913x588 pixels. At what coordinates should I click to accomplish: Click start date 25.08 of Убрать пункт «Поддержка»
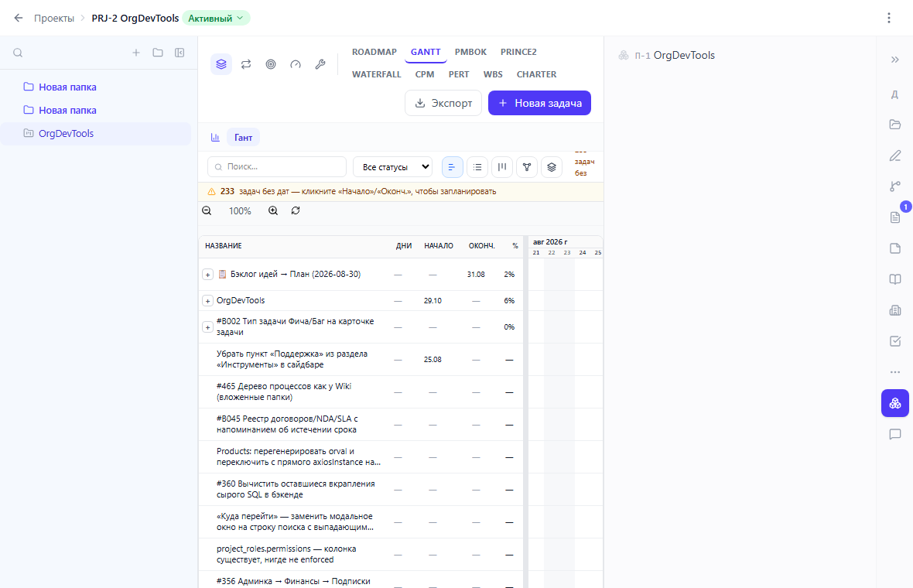(433, 360)
